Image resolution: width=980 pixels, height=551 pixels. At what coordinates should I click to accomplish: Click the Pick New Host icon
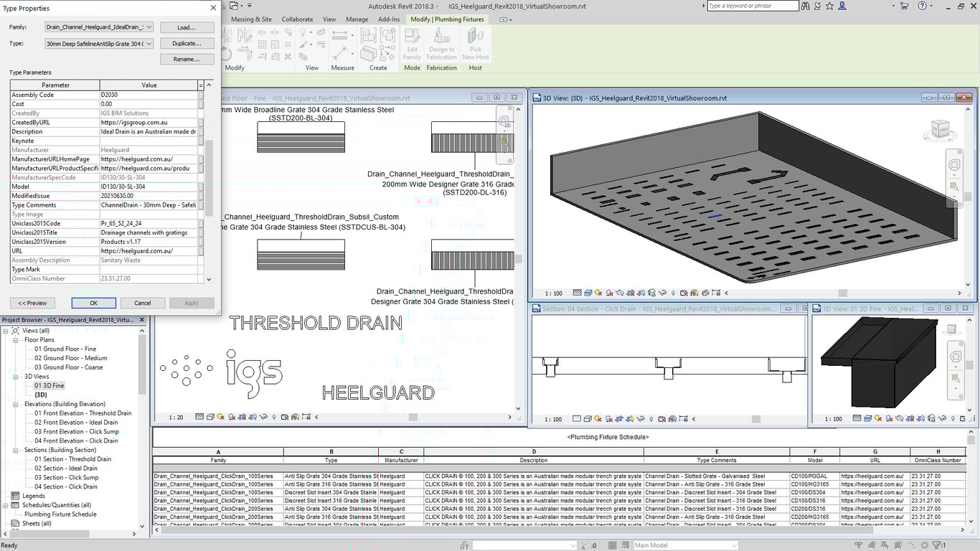(475, 37)
